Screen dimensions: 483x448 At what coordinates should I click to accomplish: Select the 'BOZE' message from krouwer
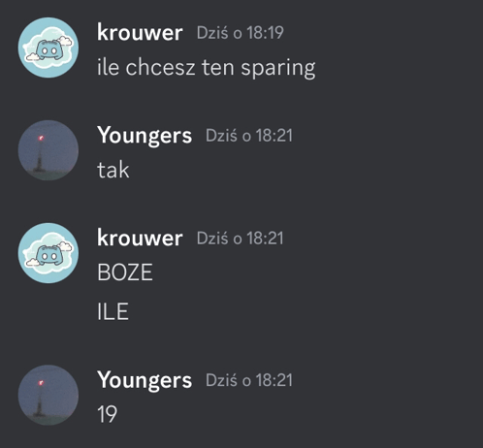click(x=125, y=272)
